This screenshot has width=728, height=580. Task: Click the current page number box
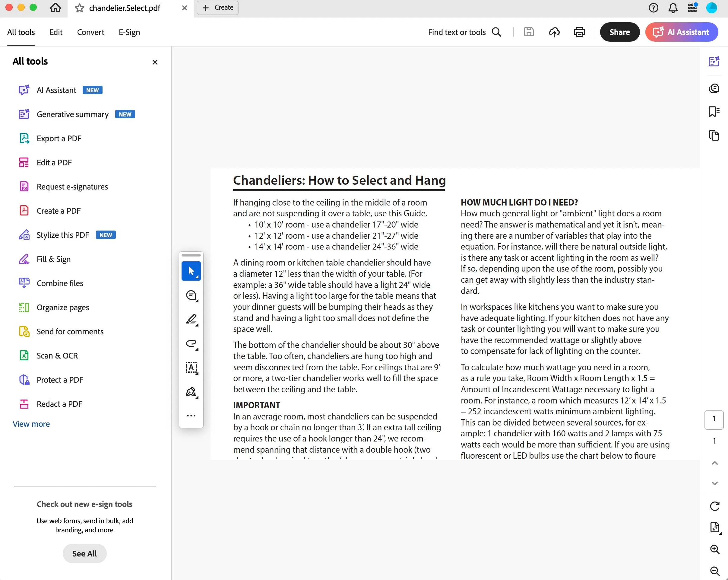714,419
